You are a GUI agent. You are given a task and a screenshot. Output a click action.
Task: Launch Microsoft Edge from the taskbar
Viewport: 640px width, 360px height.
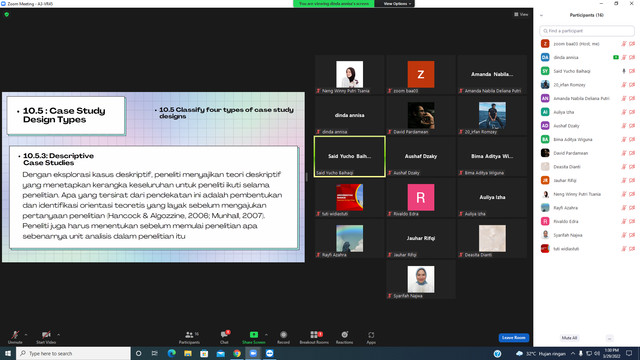tap(171, 353)
